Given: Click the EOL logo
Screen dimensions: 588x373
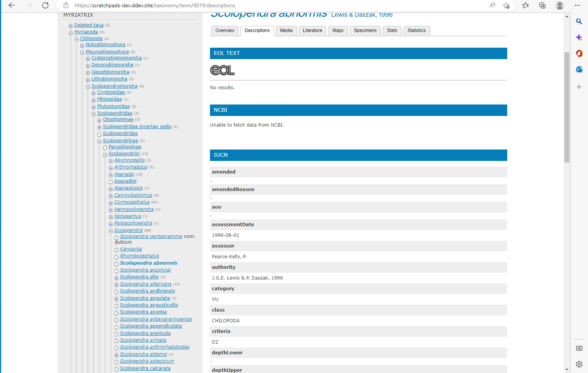Looking at the screenshot, I should coord(222,70).
